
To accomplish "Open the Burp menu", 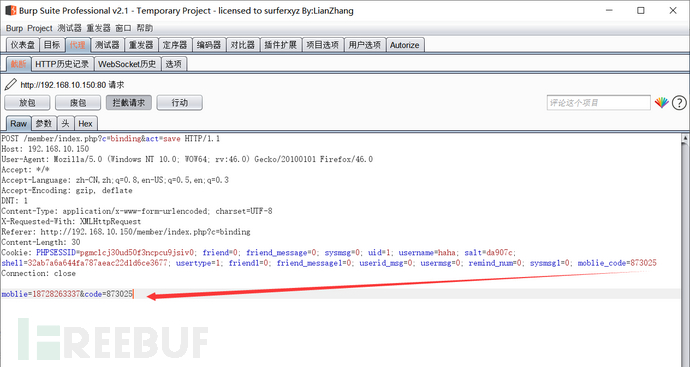I will pyautogui.click(x=14, y=28).
